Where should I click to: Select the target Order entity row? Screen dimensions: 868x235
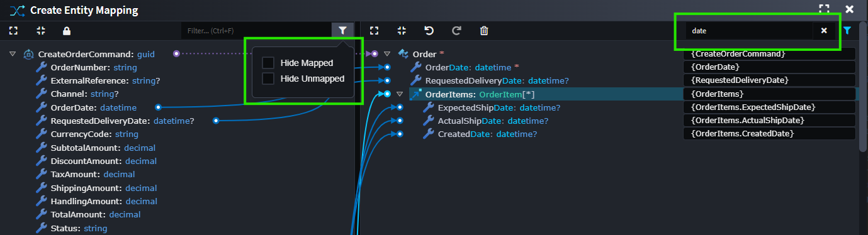tap(428, 54)
